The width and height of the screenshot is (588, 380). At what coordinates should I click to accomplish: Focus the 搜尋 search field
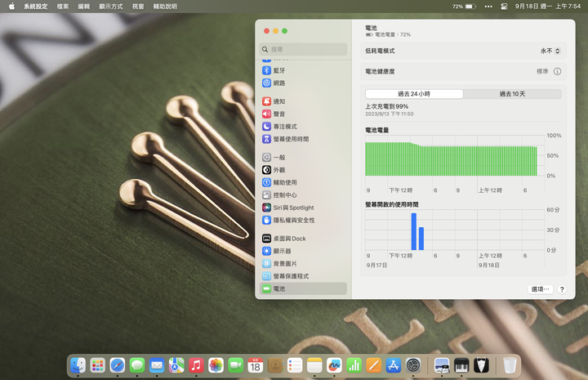point(303,49)
